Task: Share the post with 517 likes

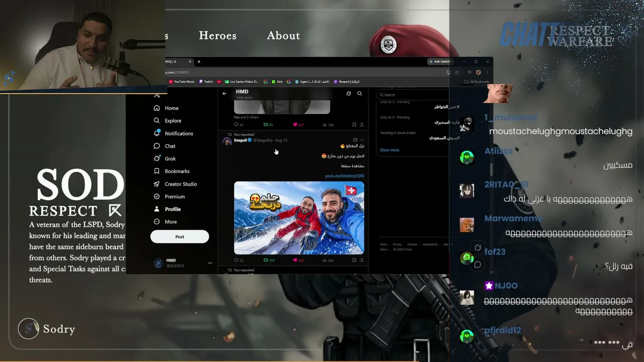Action: click(x=362, y=125)
